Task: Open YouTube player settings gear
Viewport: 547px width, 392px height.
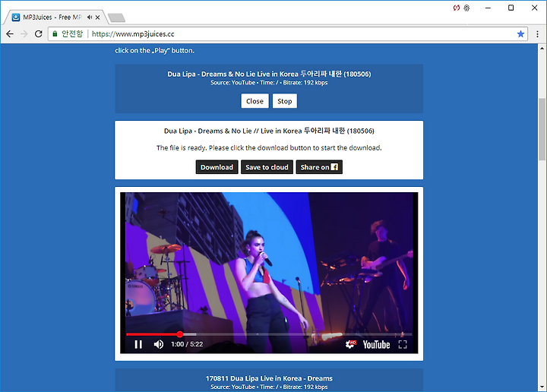Action: [350, 344]
